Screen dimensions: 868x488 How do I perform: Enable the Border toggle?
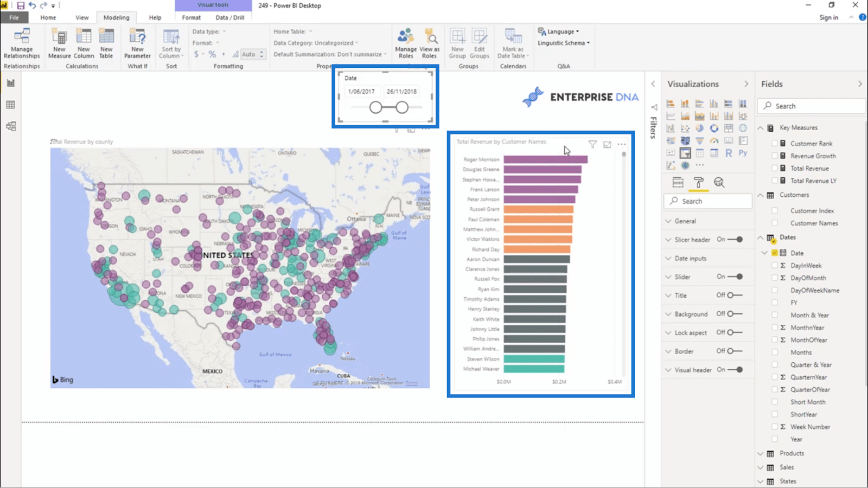[735, 351]
